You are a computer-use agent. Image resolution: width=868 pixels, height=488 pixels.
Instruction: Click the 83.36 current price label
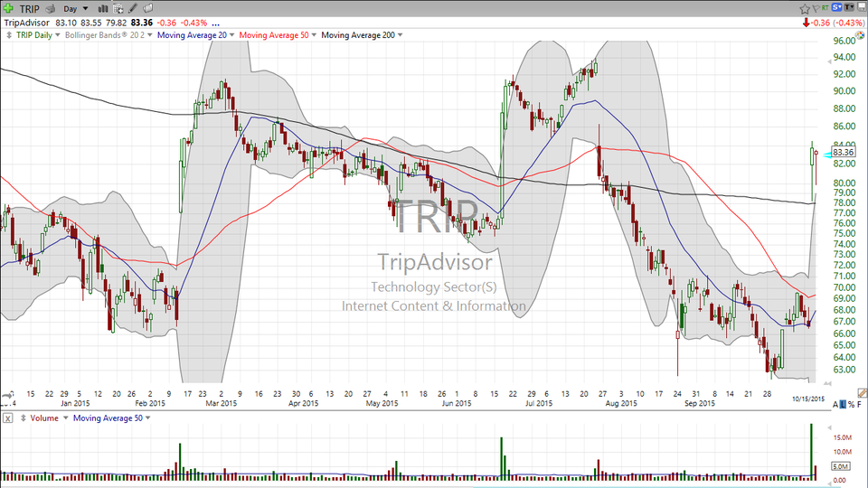(x=843, y=152)
